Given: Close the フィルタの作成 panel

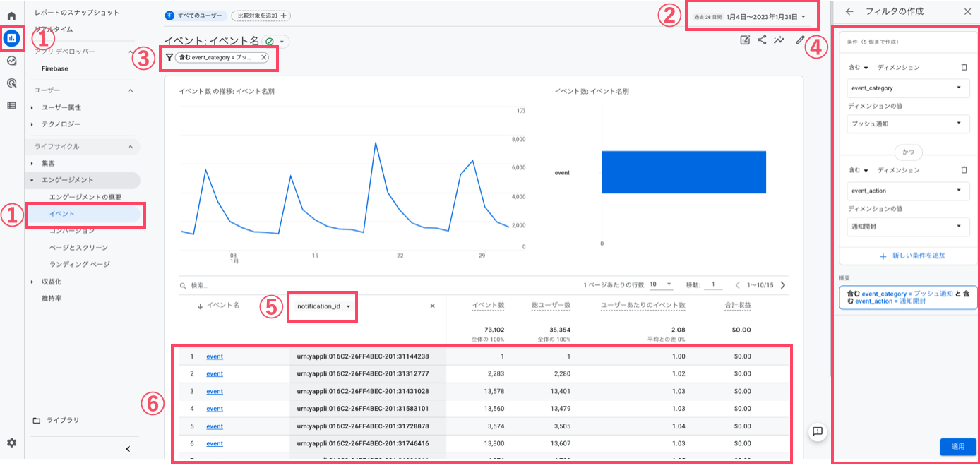Looking at the screenshot, I should point(967,12).
